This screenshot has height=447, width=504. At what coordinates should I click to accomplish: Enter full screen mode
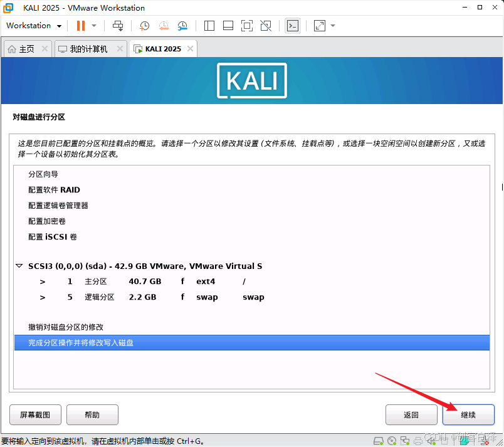click(247, 26)
